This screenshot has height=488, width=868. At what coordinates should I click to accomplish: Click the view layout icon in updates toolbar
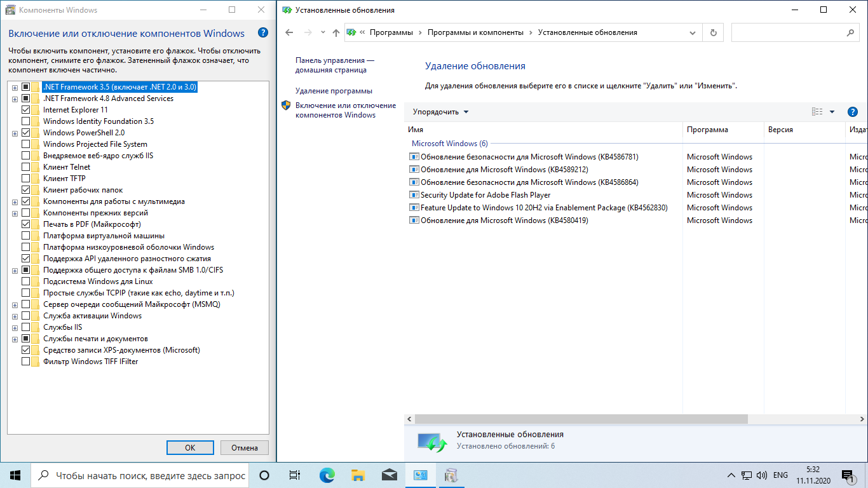817,112
